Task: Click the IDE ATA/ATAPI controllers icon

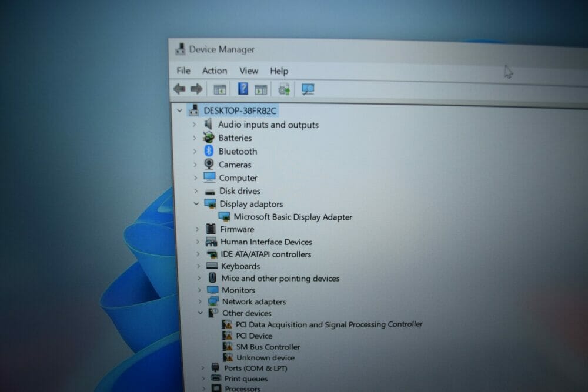Action: 212,254
